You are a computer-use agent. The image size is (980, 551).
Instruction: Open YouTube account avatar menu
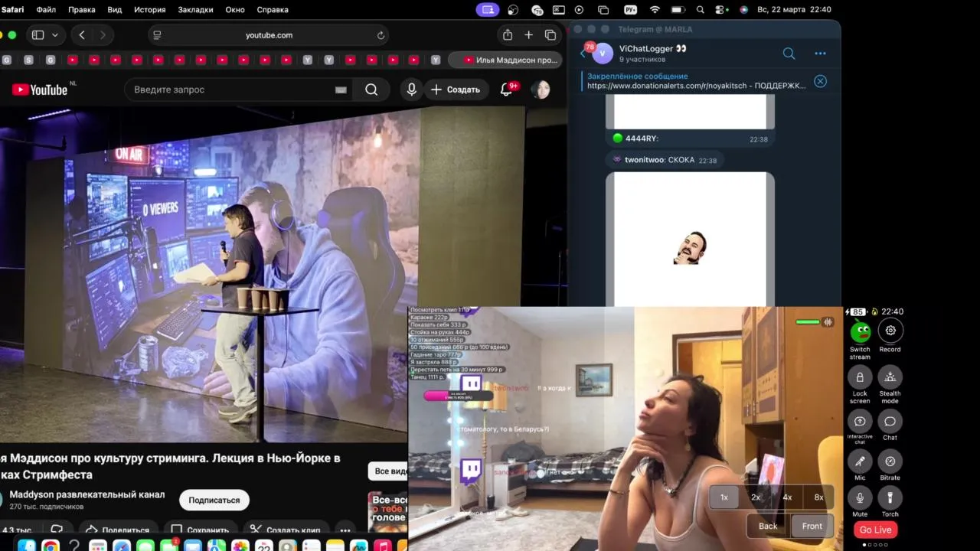[541, 90]
